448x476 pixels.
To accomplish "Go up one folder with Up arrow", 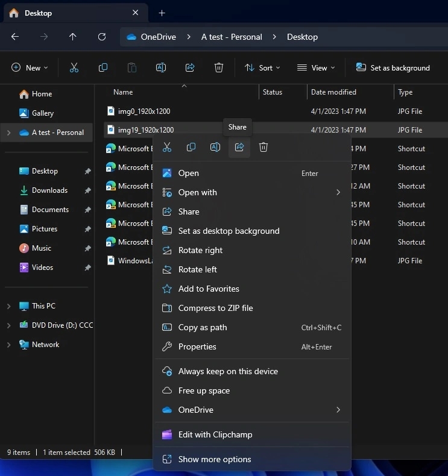I will click(x=73, y=37).
